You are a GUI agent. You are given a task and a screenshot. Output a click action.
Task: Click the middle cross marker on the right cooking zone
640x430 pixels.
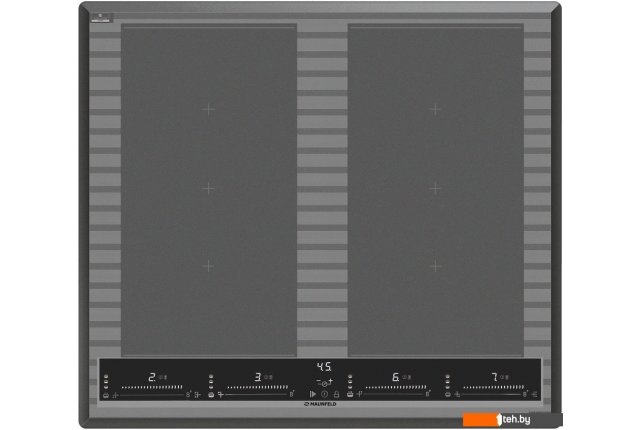(434, 187)
